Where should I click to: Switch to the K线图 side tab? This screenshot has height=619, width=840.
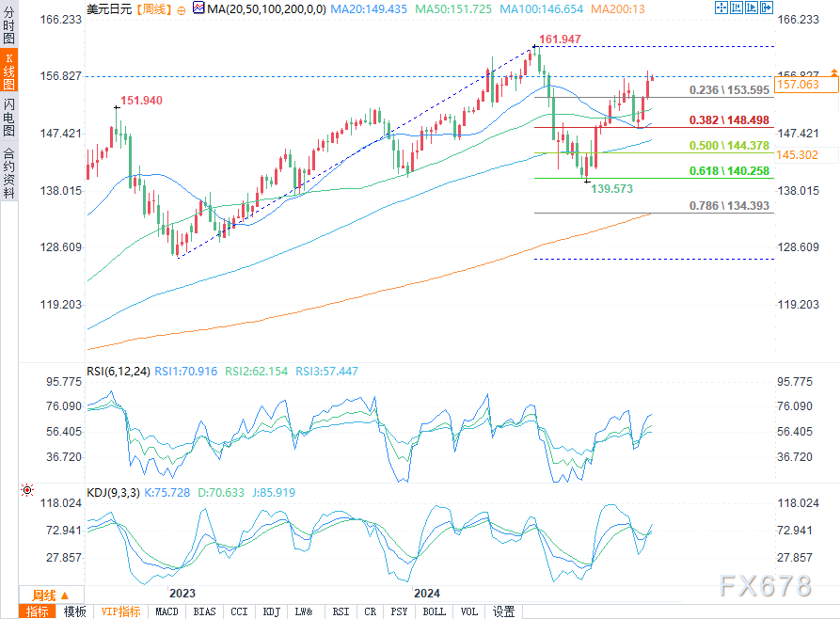[9, 71]
